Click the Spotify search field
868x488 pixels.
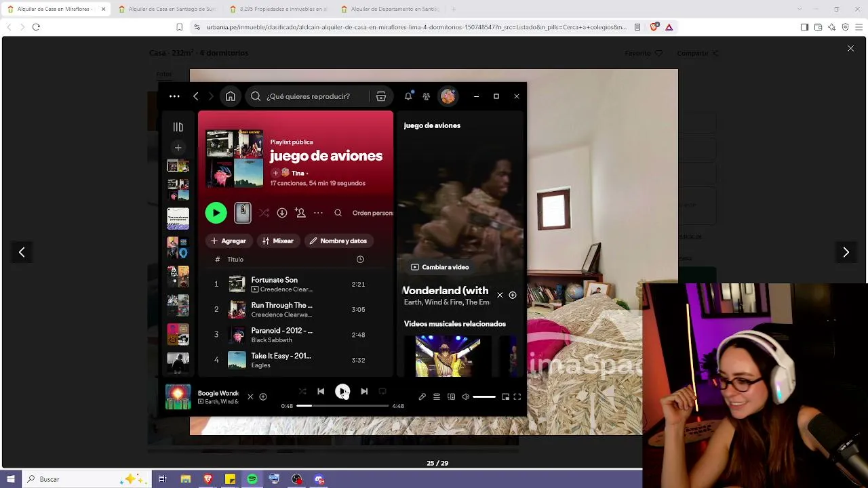click(308, 96)
